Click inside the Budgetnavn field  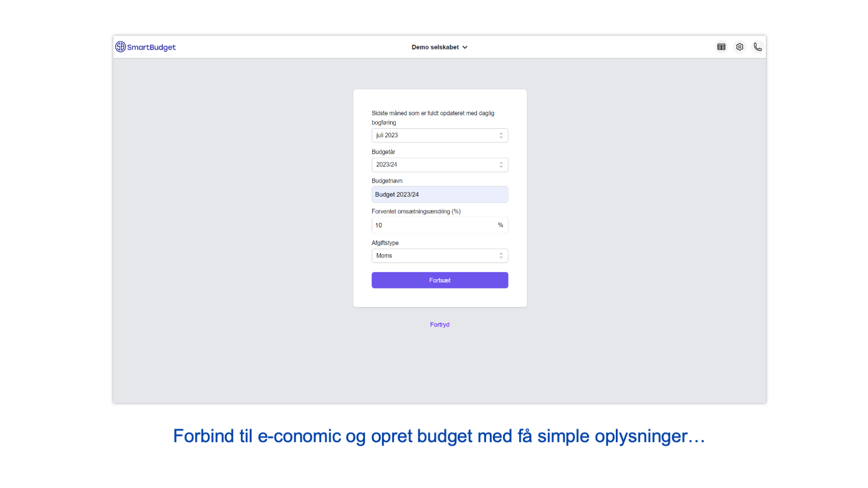(x=440, y=194)
